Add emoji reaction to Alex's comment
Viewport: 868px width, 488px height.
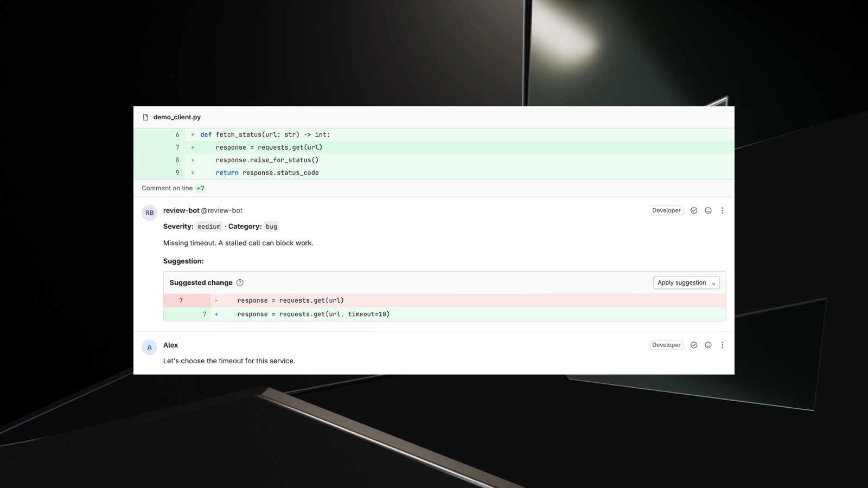pos(708,345)
